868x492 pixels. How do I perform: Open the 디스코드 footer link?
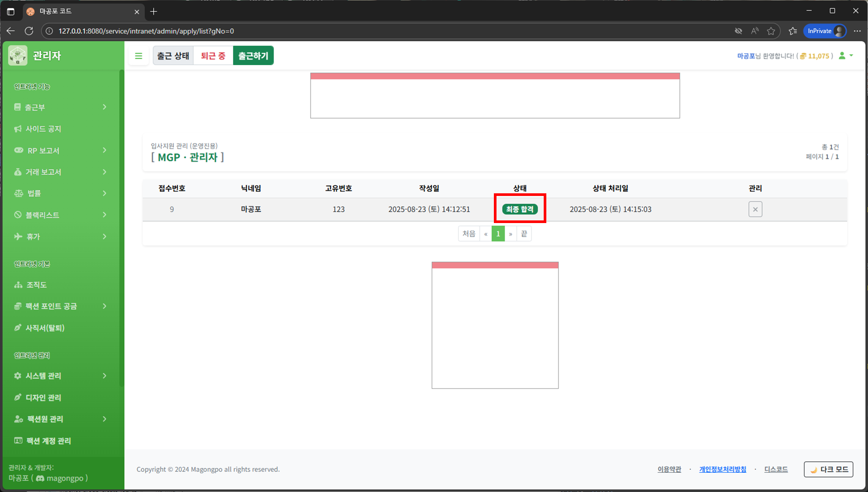click(x=776, y=469)
